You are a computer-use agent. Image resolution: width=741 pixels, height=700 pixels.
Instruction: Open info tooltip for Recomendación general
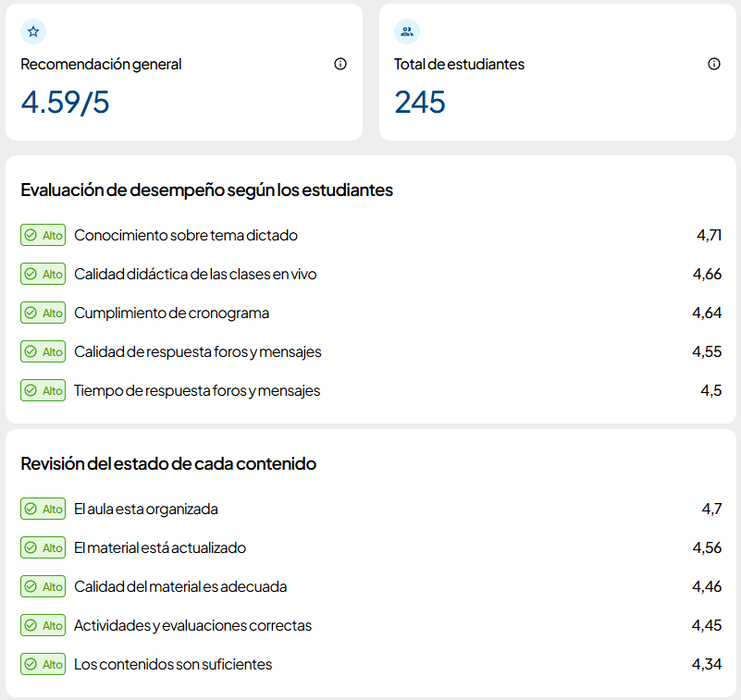[x=340, y=64]
